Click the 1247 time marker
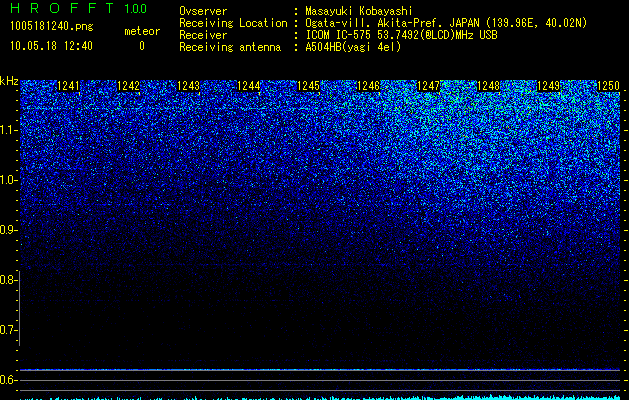Screen dimensions: 629x400 click(x=428, y=86)
